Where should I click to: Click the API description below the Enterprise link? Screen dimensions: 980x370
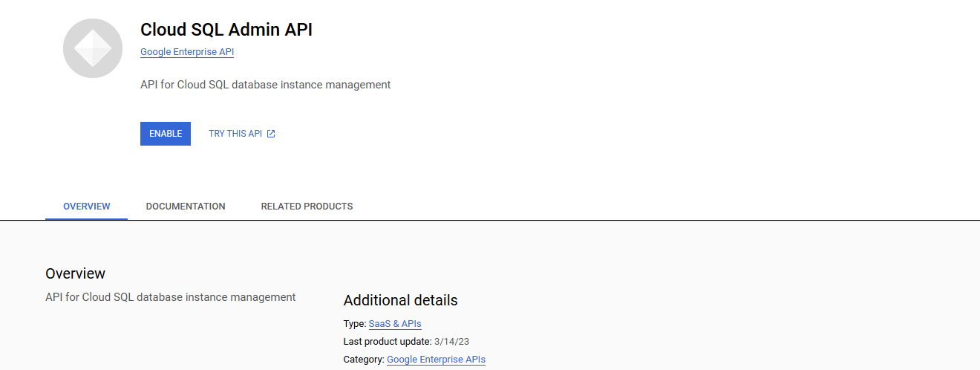click(x=265, y=85)
